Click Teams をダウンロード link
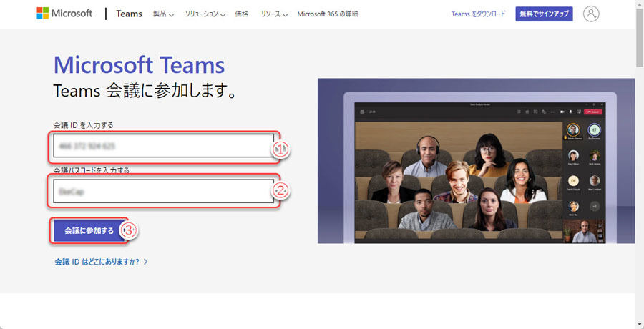This screenshot has width=644, height=329. pos(479,14)
